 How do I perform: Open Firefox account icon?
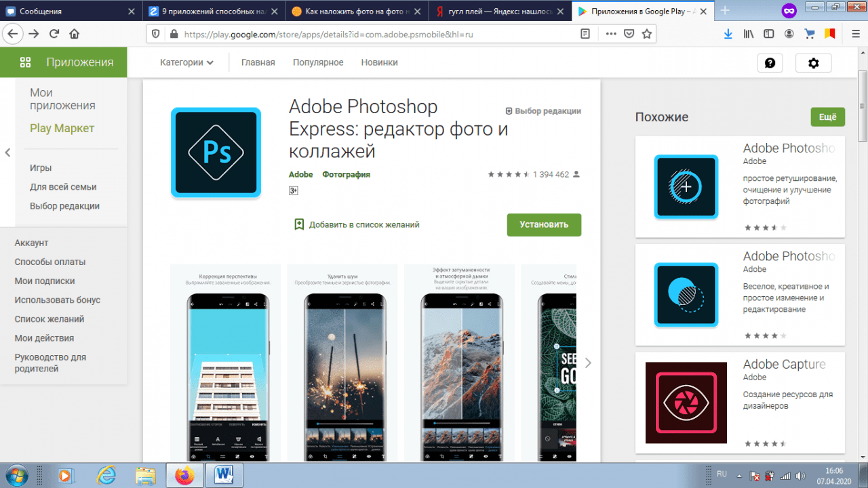789,34
